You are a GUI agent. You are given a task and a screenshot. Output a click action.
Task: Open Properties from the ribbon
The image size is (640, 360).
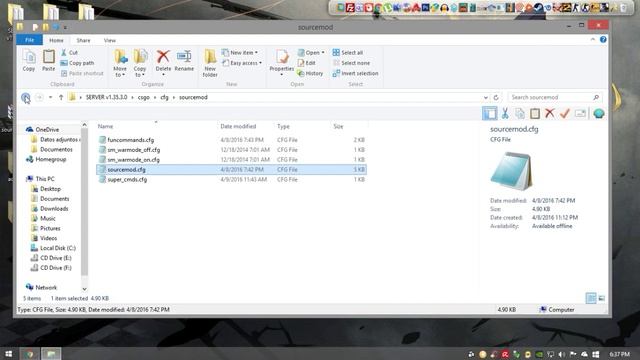(x=282, y=62)
